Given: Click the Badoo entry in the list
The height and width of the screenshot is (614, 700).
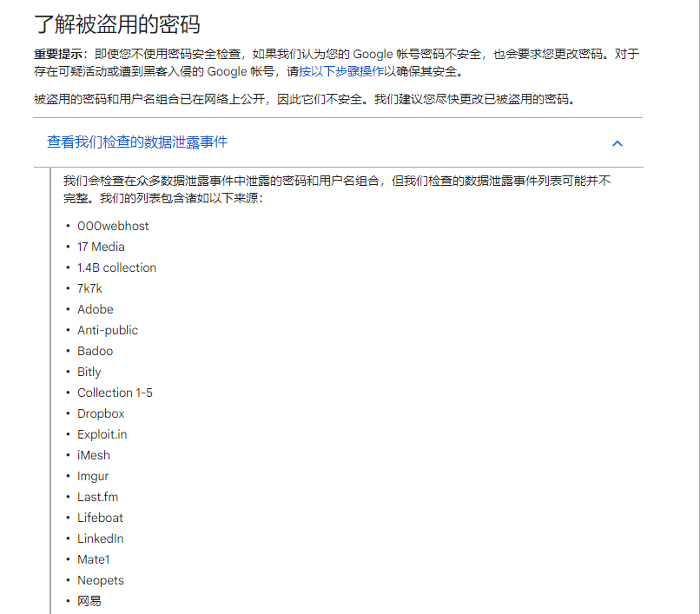Looking at the screenshot, I should pyautogui.click(x=95, y=351).
